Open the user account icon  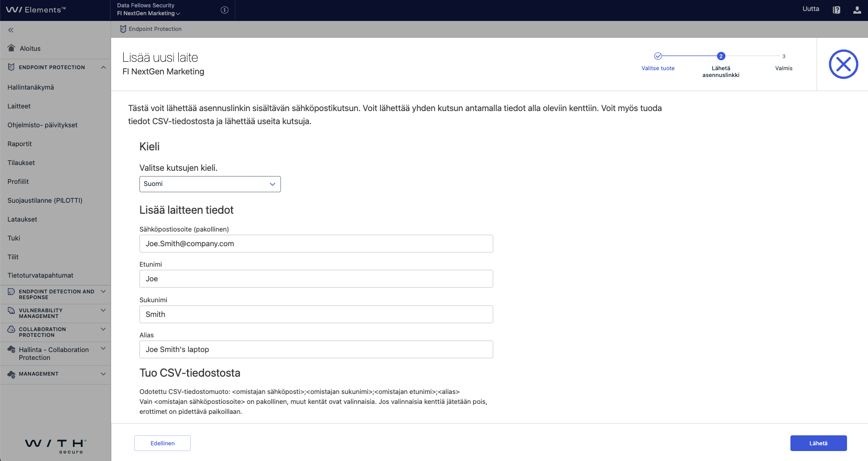point(857,10)
